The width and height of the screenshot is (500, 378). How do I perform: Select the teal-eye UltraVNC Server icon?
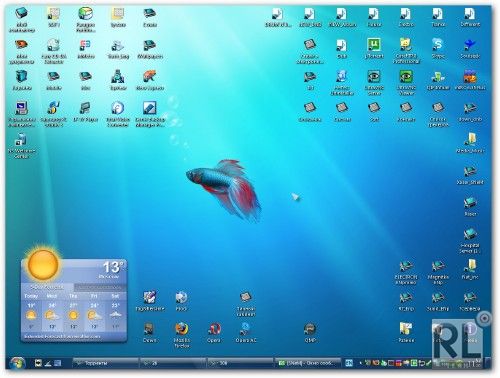pyautogui.click(x=374, y=82)
